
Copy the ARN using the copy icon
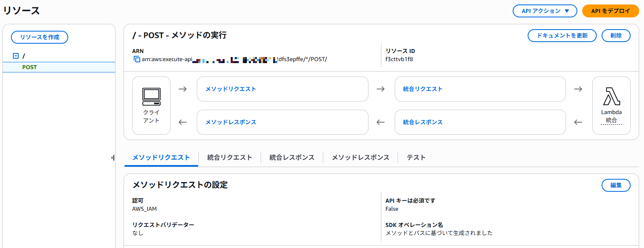click(x=137, y=59)
